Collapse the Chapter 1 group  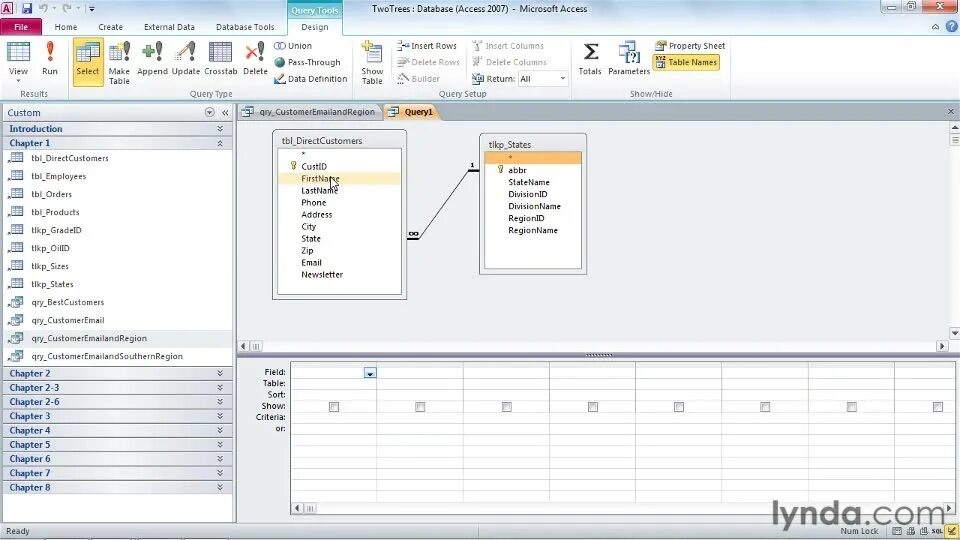[117, 143]
